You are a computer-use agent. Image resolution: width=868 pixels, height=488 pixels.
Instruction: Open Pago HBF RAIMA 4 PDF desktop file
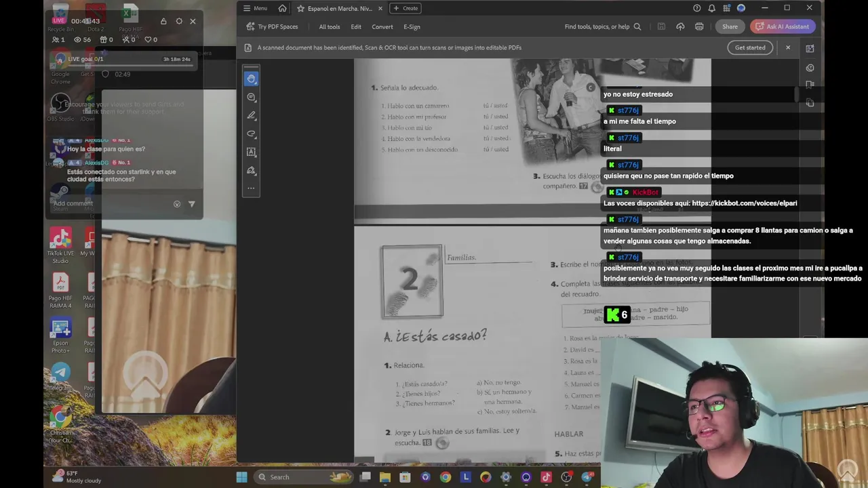pos(60,290)
